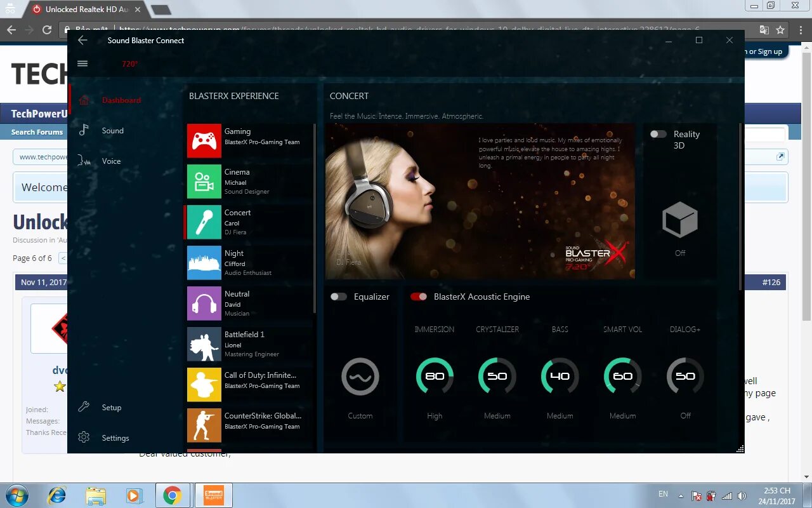Click the Reality 3D cube icon
Screen dimensions: 812x508
coord(680,220)
